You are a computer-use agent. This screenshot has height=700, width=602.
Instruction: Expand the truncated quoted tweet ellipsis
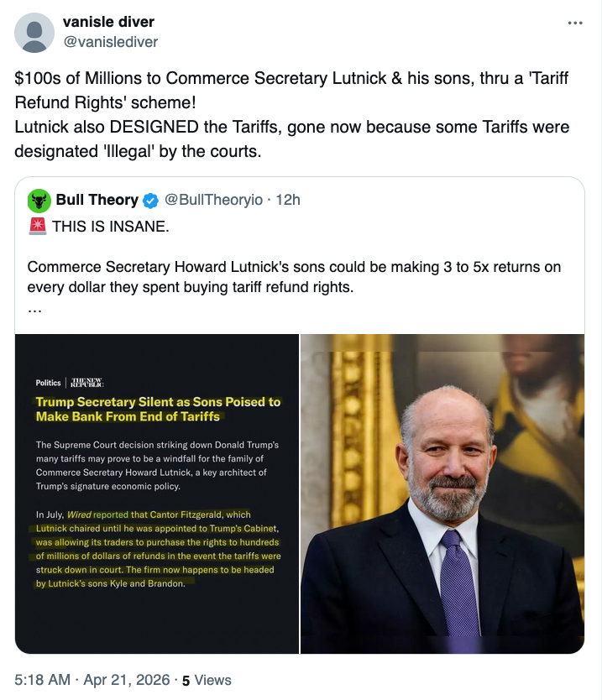click(35, 308)
